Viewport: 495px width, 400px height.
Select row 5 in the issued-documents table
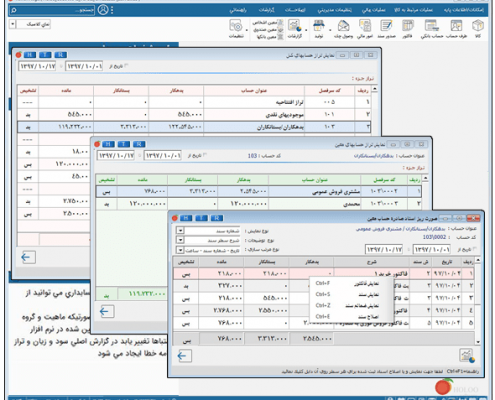324,323
